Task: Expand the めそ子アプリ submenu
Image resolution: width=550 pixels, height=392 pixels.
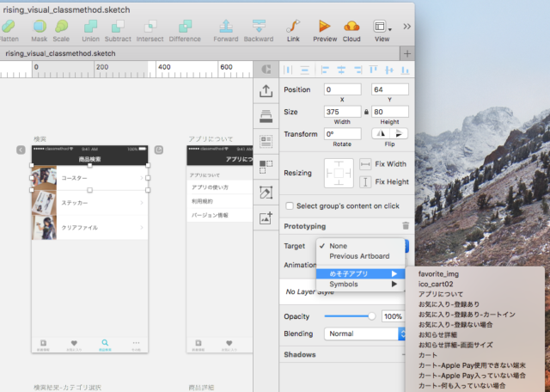Action: pos(360,273)
